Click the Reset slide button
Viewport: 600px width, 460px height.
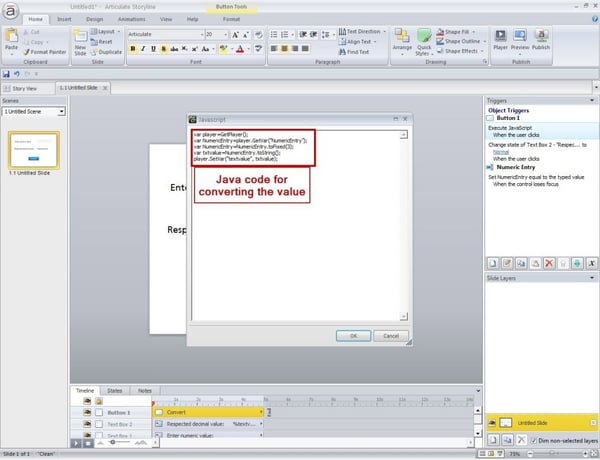point(101,42)
